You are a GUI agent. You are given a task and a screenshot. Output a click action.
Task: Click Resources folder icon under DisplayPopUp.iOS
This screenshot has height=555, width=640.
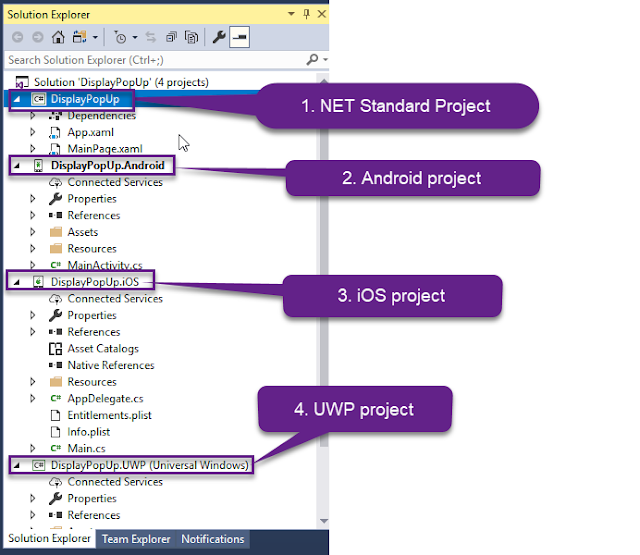click(x=56, y=382)
